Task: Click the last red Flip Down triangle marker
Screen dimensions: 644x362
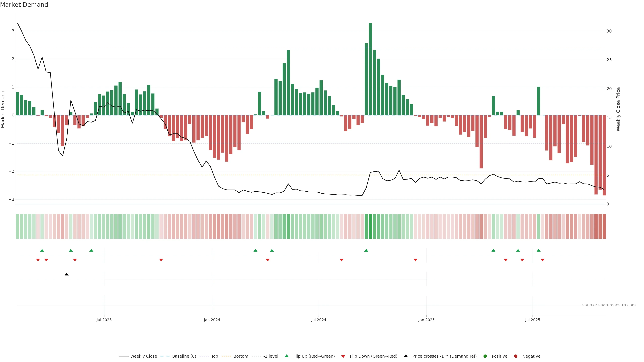Action: pyautogui.click(x=543, y=260)
